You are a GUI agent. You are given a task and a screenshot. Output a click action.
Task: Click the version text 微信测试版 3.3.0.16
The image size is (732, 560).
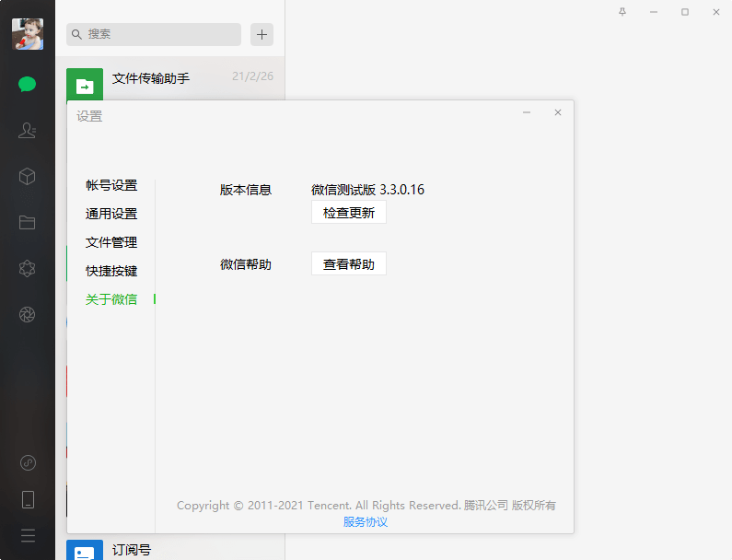(x=368, y=190)
